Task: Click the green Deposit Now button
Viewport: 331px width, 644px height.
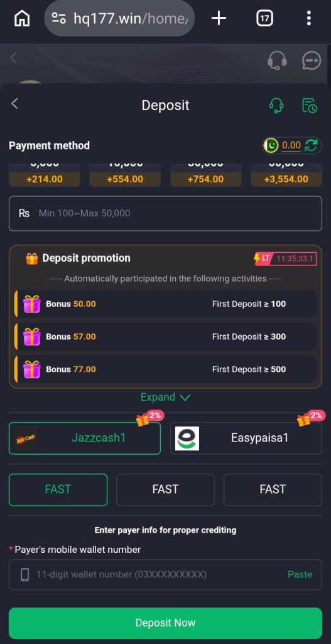Action: pos(165,623)
